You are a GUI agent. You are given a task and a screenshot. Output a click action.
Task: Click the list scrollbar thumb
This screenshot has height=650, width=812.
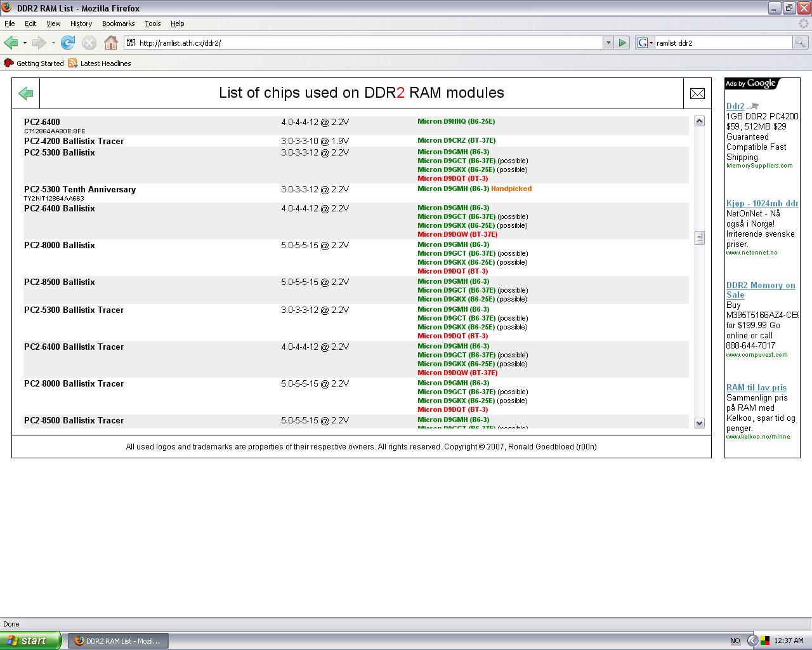click(700, 237)
